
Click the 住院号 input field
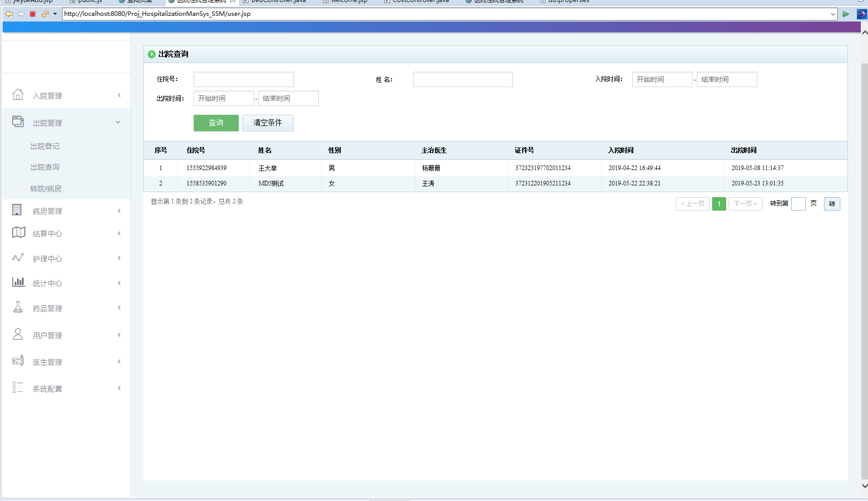tap(243, 79)
